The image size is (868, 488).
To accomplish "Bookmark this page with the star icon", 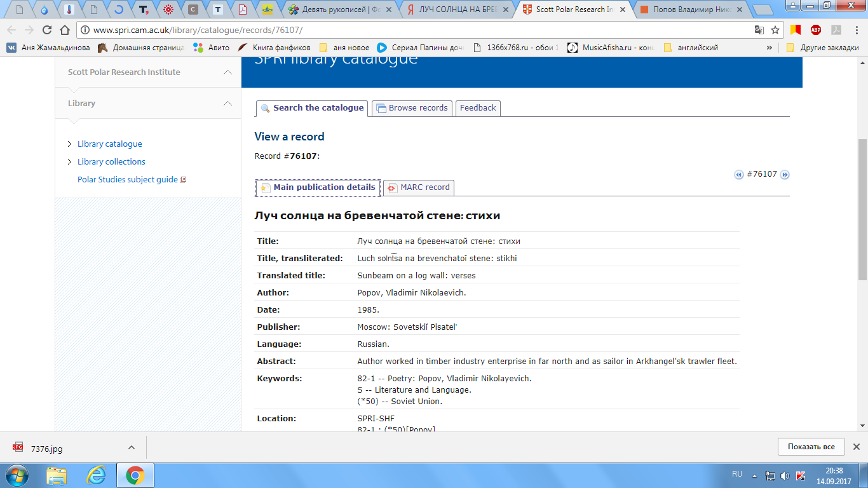I will [775, 30].
